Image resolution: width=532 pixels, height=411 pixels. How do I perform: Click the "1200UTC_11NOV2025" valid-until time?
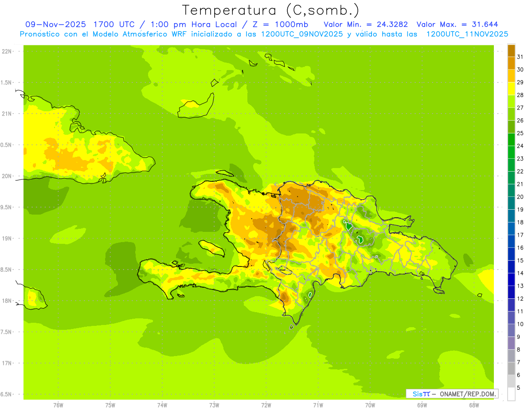click(467, 34)
